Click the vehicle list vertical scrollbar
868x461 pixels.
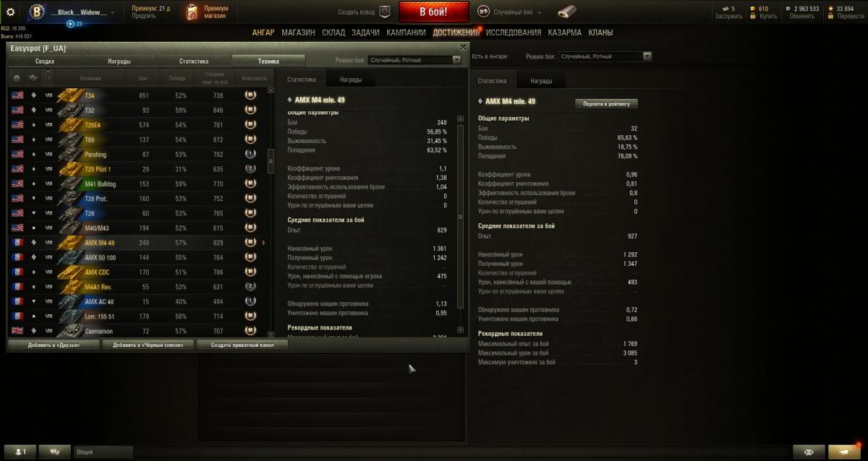click(x=271, y=212)
